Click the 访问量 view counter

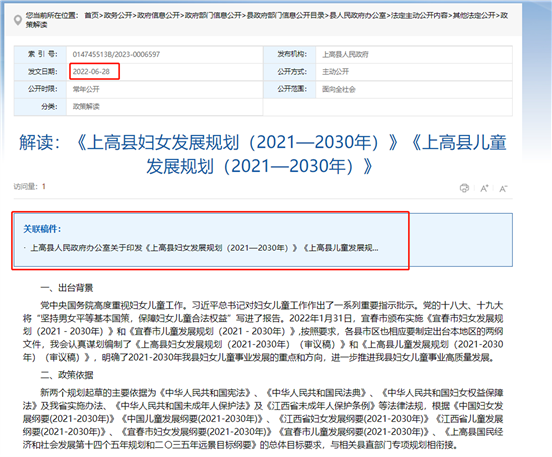coord(30,187)
